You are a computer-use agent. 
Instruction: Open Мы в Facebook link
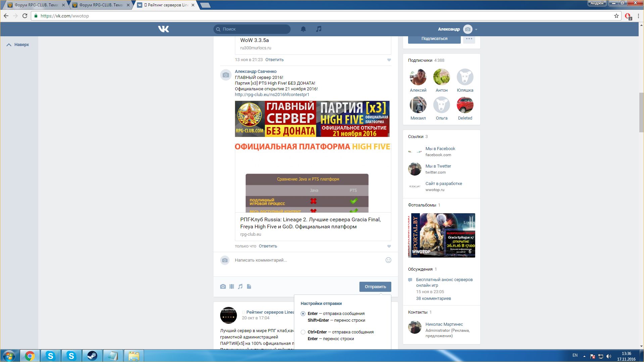click(x=440, y=149)
